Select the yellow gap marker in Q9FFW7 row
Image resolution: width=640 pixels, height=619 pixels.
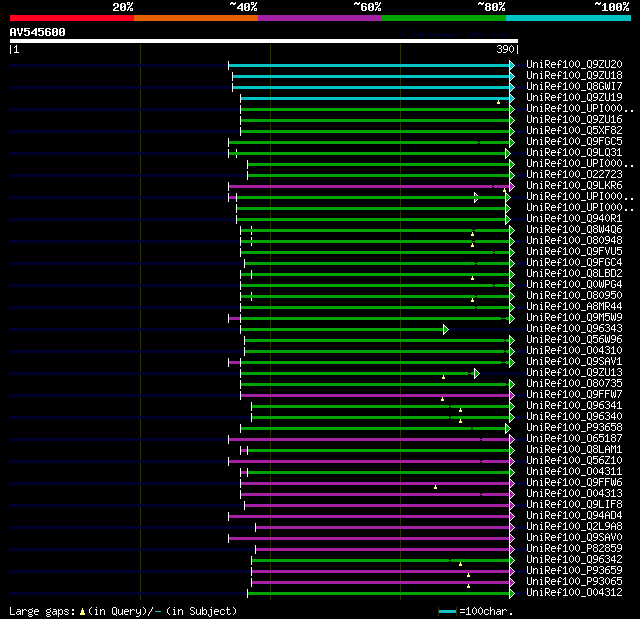tap(442, 399)
